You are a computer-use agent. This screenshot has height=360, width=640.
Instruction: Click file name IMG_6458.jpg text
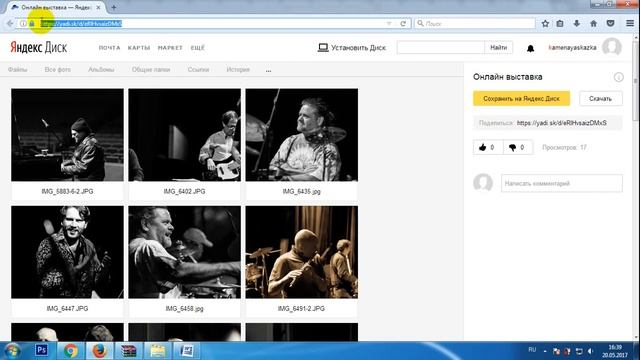pos(184,309)
